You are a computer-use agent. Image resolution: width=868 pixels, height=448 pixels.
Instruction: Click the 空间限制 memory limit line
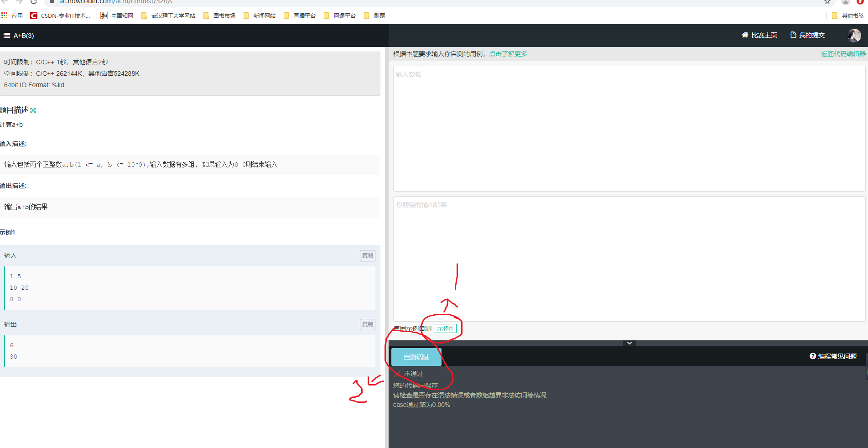72,73
